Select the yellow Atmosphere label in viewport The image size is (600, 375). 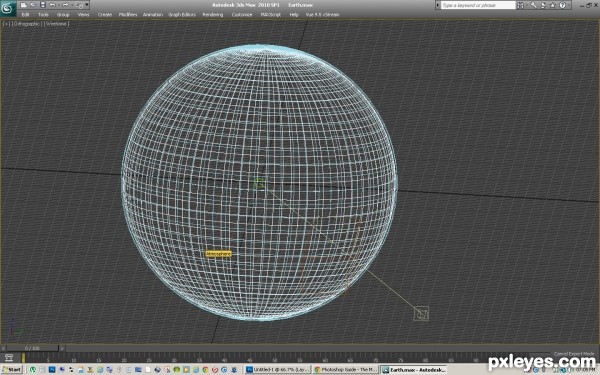[x=218, y=254]
